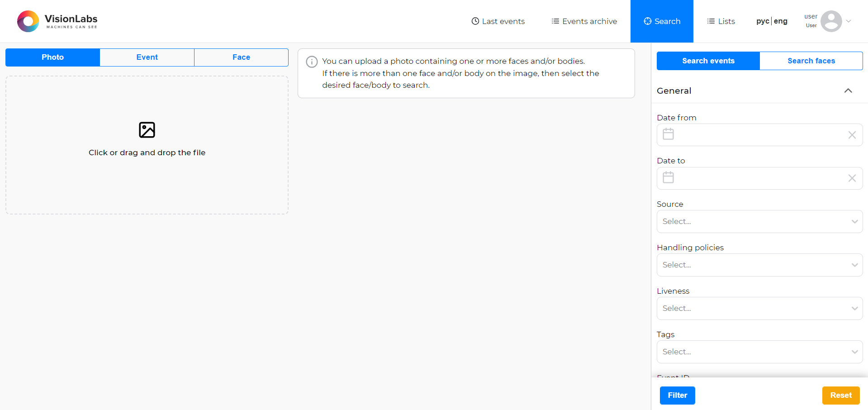Click the Events archive list icon
Screen dimensions: 868x410
[x=555, y=21]
